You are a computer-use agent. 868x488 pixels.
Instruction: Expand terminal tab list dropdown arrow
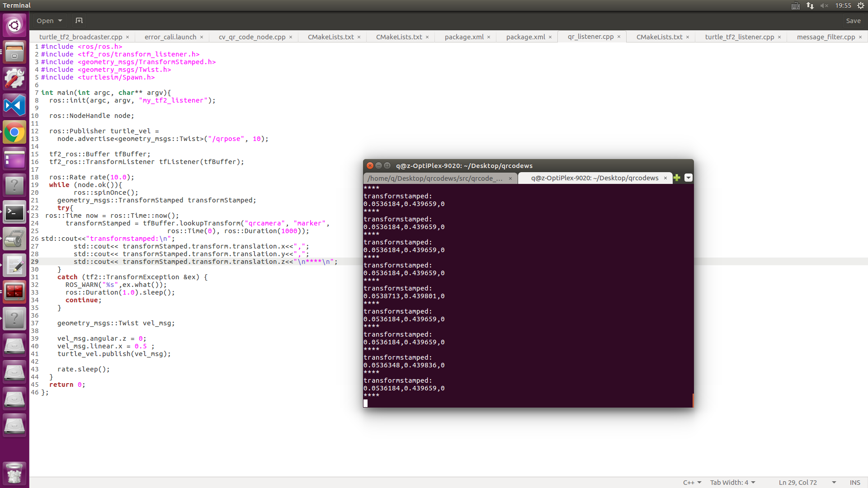coord(689,178)
